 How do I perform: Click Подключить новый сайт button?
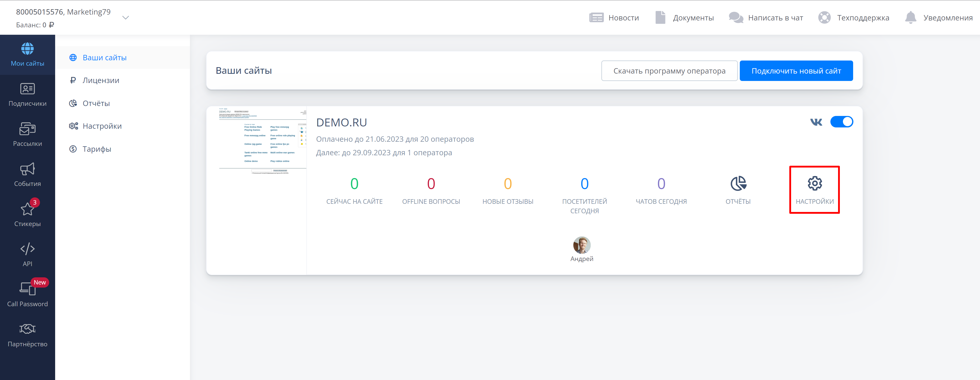tap(796, 71)
